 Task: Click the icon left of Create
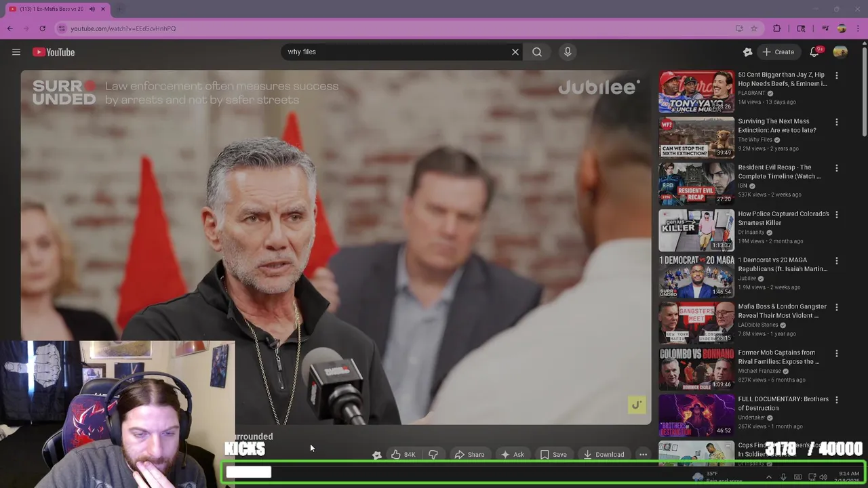pyautogui.click(x=748, y=52)
